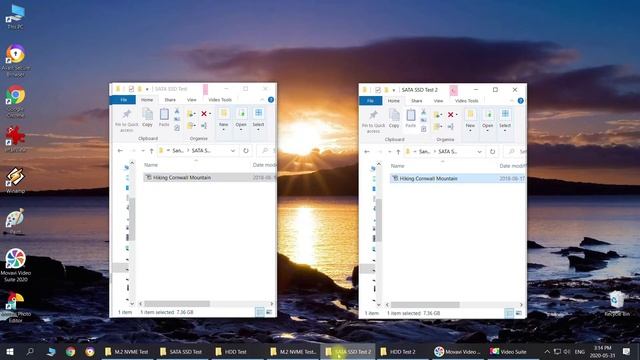Open address bar history dropdown in SATA SSD Test 2
Image resolution: width=640 pixels, height=360 pixels.
point(480,151)
